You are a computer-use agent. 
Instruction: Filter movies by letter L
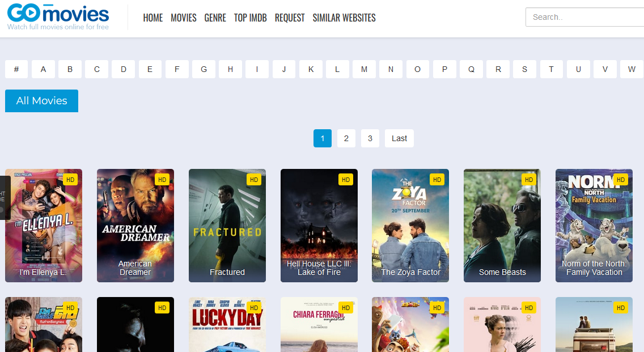tap(338, 69)
